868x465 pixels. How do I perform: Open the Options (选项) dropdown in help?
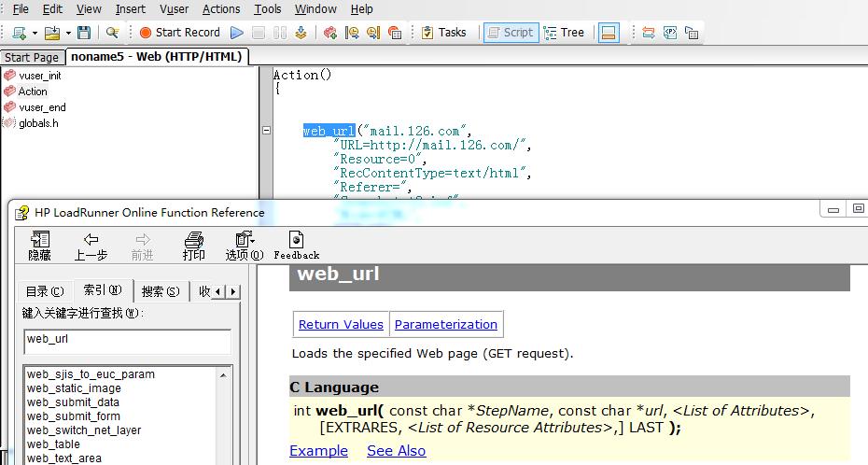pos(245,246)
